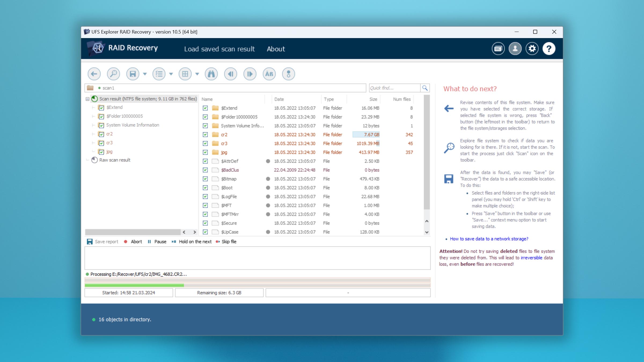This screenshot has height=362, width=644.
Task: Collapse the Scan result tree node
Action: (87, 99)
